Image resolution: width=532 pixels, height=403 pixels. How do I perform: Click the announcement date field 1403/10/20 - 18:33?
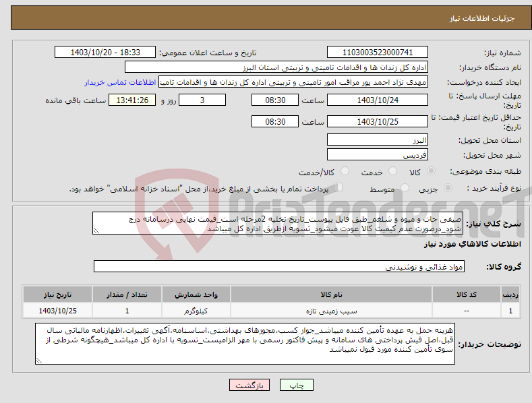(x=105, y=53)
